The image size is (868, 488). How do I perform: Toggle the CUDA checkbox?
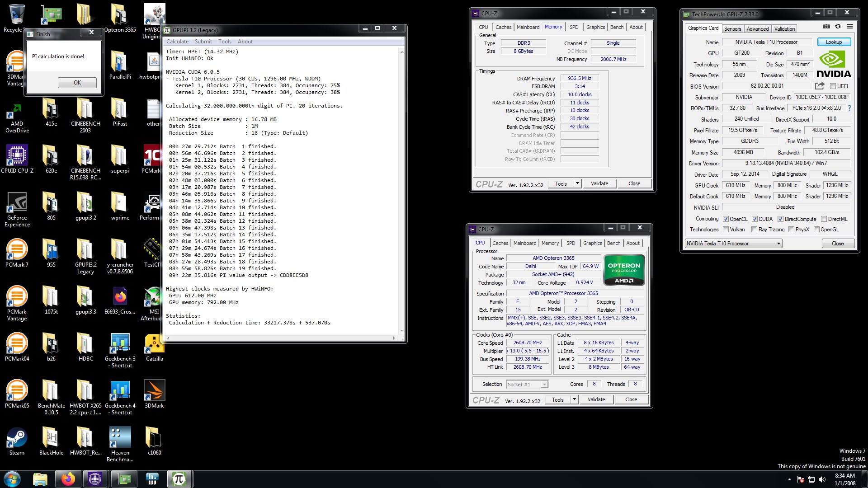[x=755, y=219]
